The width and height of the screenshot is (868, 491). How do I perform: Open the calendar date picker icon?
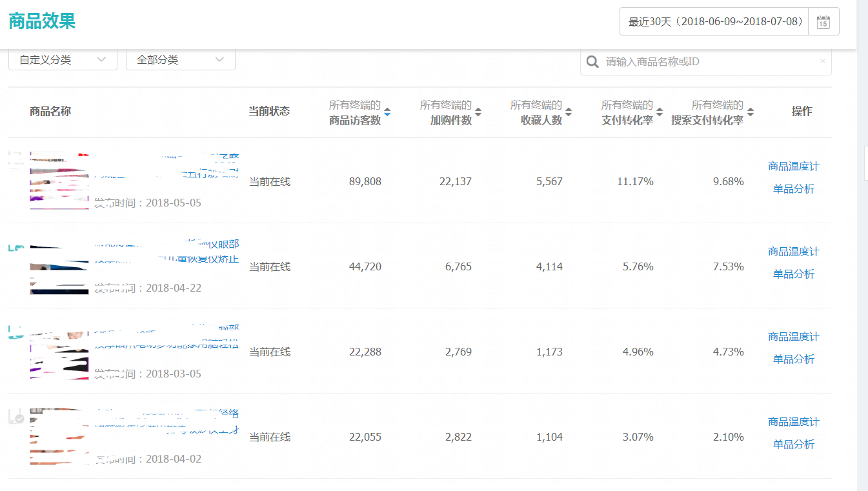(x=823, y=22)
